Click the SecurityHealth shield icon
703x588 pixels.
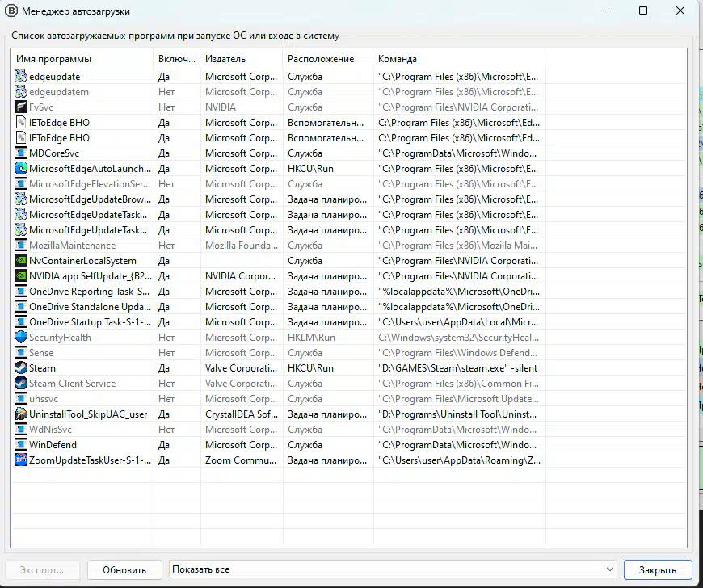(x=21, y=338)
